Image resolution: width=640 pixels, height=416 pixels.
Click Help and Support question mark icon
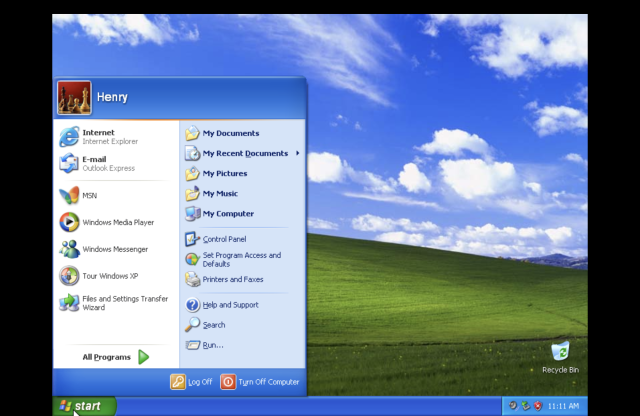coord(192,305)
